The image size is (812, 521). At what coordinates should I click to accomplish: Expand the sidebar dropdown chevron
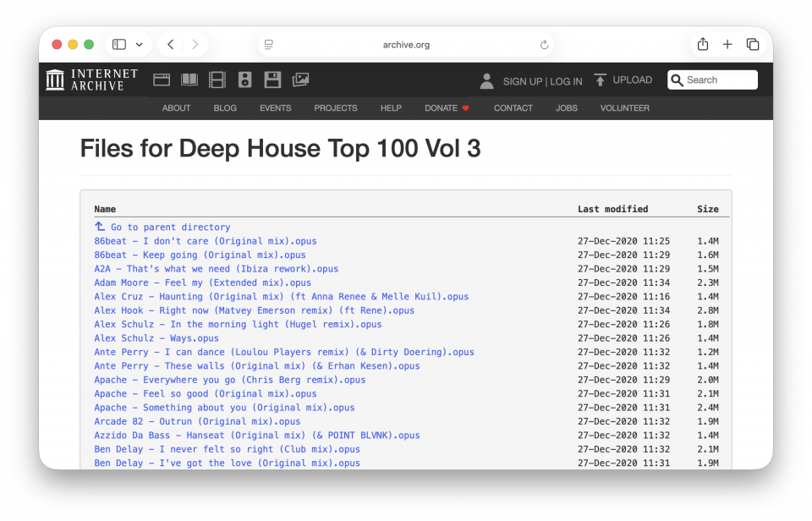click(x=139, y=45)
